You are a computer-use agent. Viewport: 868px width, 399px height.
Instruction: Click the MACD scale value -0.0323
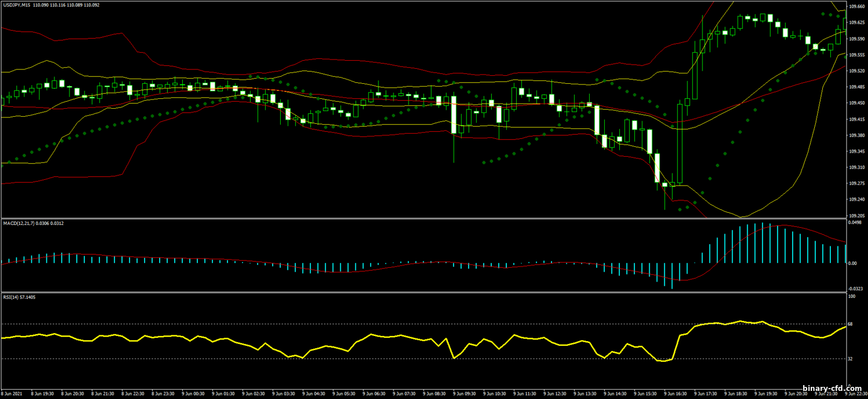(x=856, y=289)
